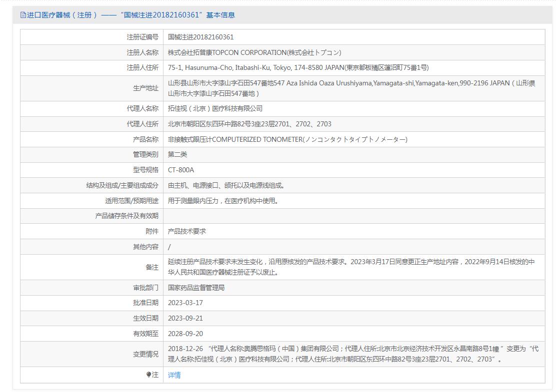Click the 有效期至 label
556x392 pixels.
145,334
